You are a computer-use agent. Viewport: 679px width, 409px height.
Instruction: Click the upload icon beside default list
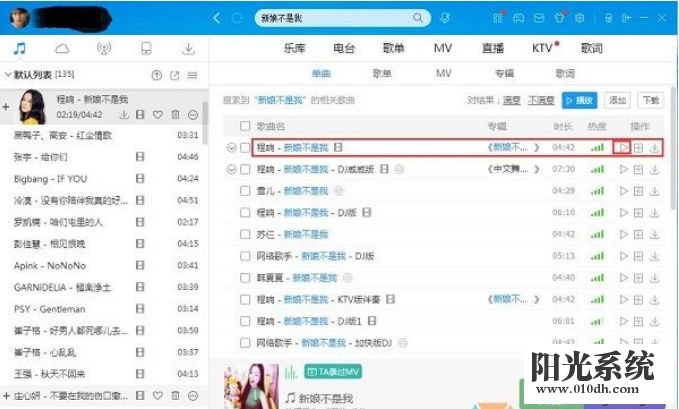157,75
